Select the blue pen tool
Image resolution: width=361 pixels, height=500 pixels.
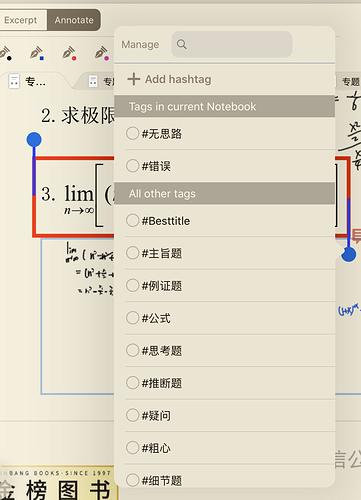(x=37, y=53)
